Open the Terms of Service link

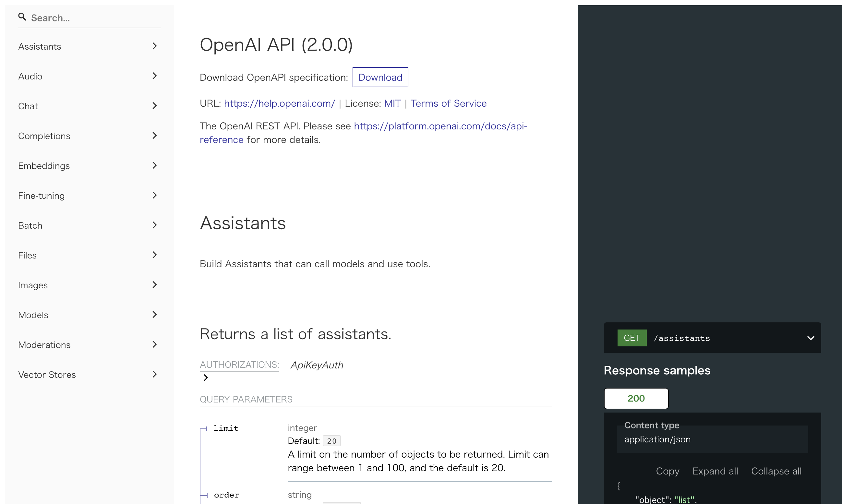(448, 103)
